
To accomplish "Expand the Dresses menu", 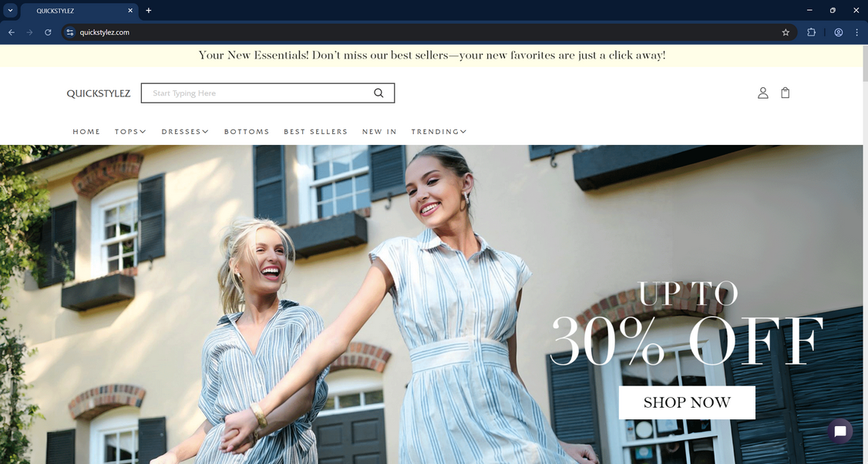I will 185,132.
